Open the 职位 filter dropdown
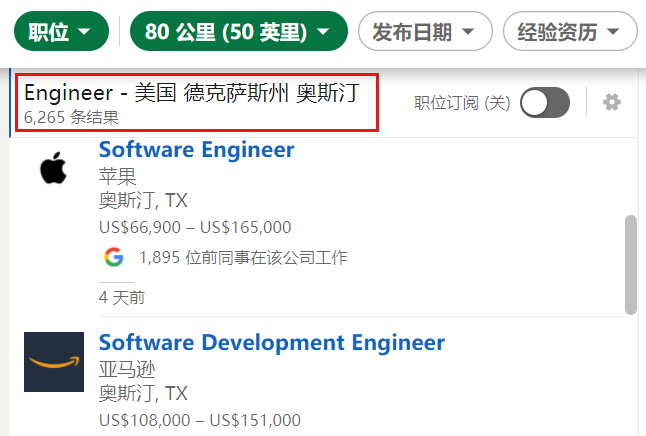 (61, 31)
